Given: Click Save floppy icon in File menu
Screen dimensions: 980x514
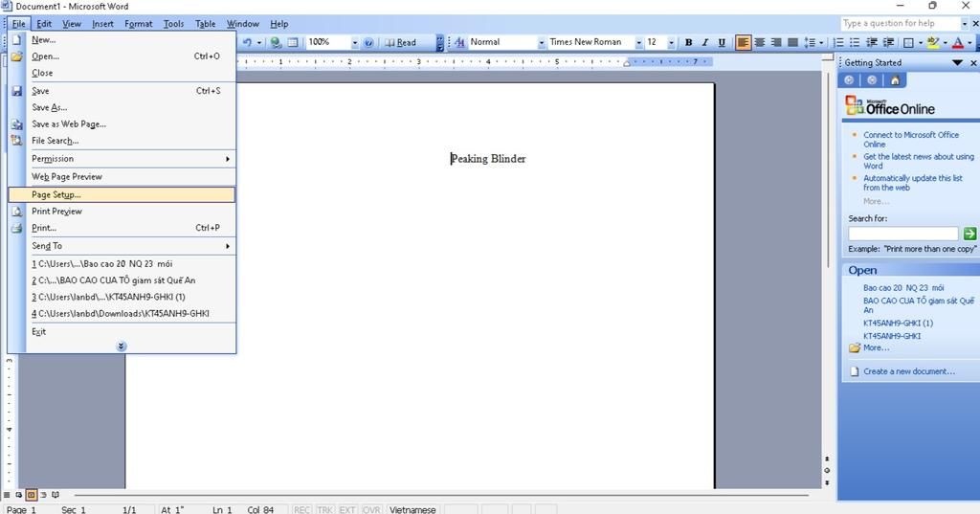Looking at the screenshot, I should (x=16, y=91).
